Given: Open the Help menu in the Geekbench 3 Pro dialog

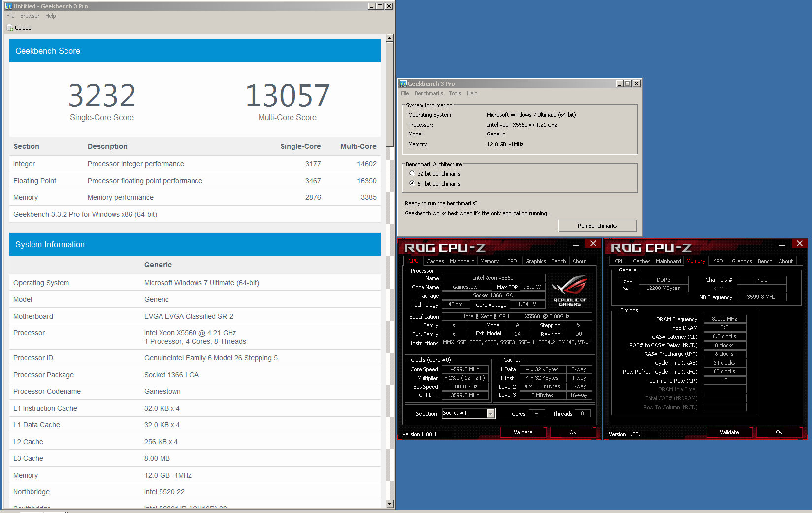Looking at the screenshot, I should 472,93.
